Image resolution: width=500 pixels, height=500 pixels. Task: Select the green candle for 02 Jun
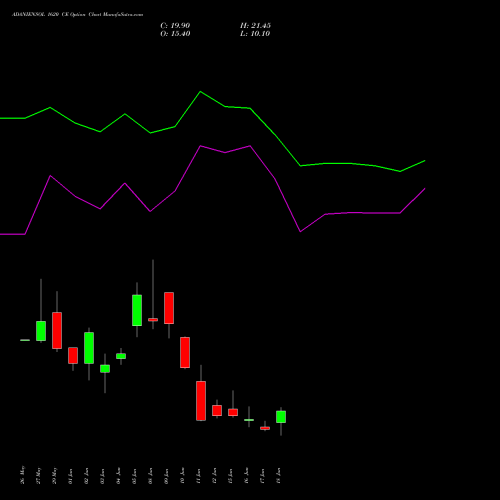(89, 348)
